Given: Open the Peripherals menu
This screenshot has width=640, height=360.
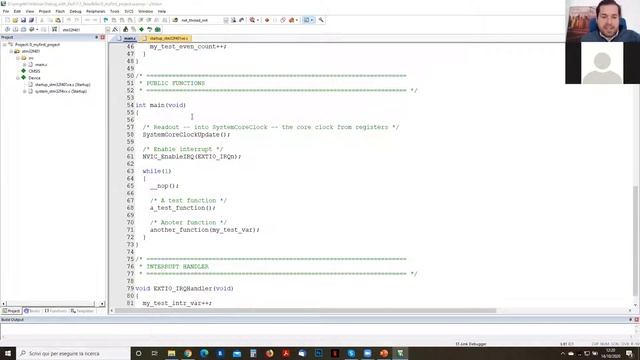Looking at the screenshot, I should tap(96, 11).
